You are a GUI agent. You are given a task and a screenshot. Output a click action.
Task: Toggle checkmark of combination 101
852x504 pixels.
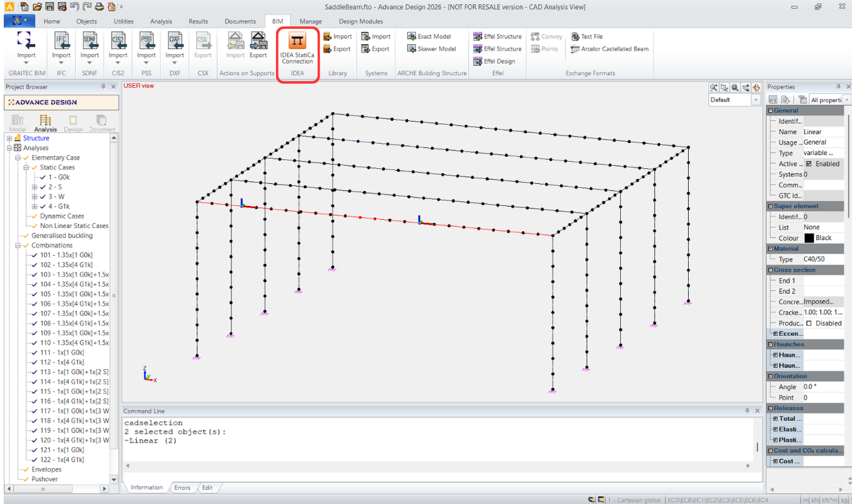pos(35,255)
